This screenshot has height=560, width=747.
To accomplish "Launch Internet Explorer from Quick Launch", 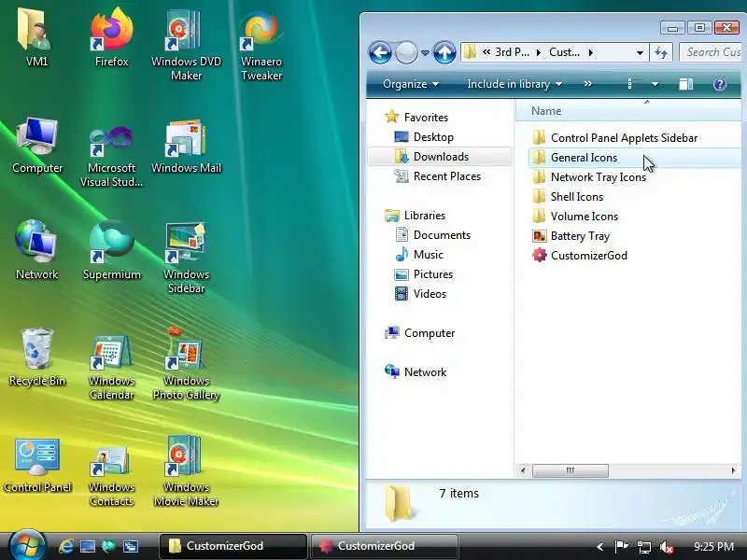I will (x=65, y=546).
